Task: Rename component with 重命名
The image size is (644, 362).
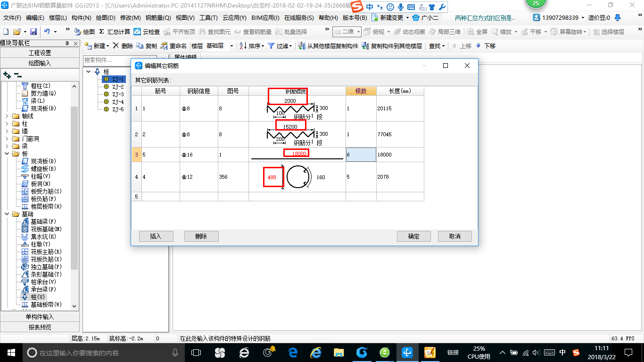Action: click(x=173, y=46)
